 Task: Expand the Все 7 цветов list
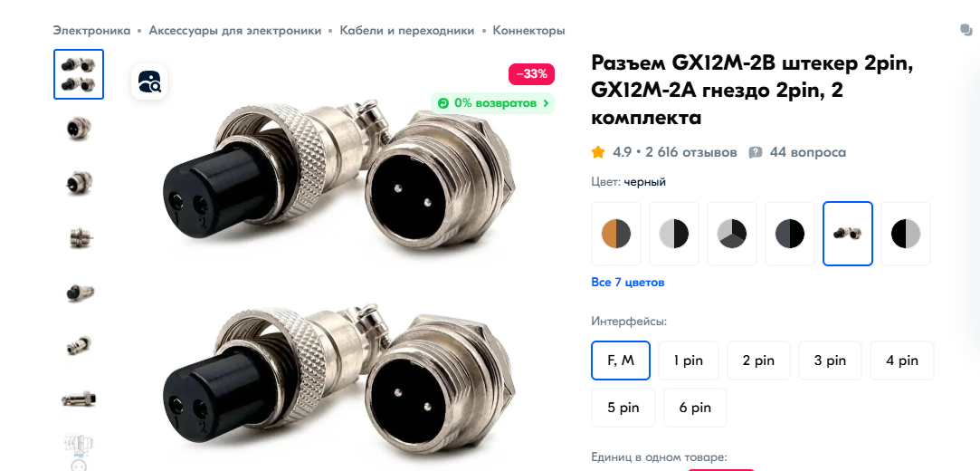[x=627, y=282]
